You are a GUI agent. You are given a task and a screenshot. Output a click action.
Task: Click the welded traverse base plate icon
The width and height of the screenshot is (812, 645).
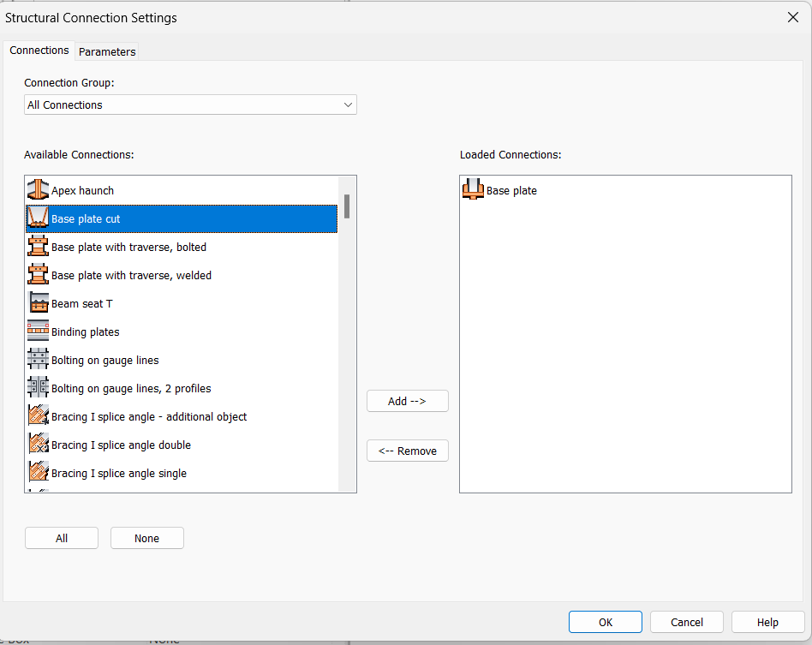(38, 275)
